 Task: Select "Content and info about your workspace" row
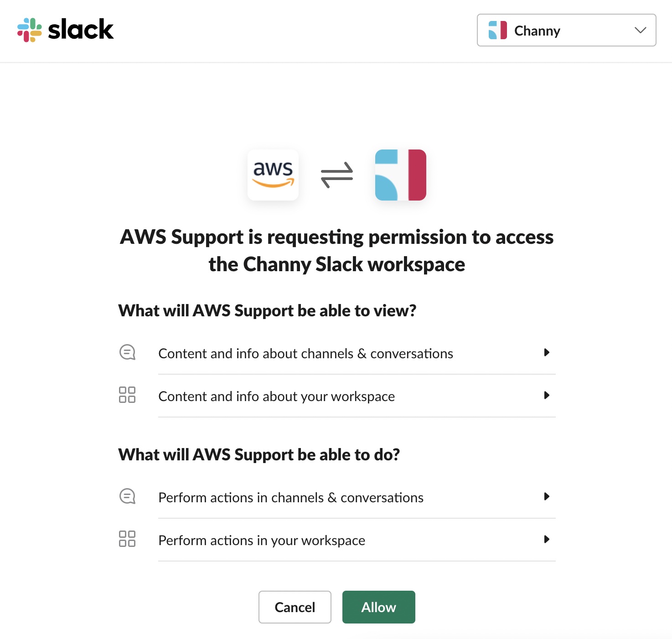coord(276,397)
